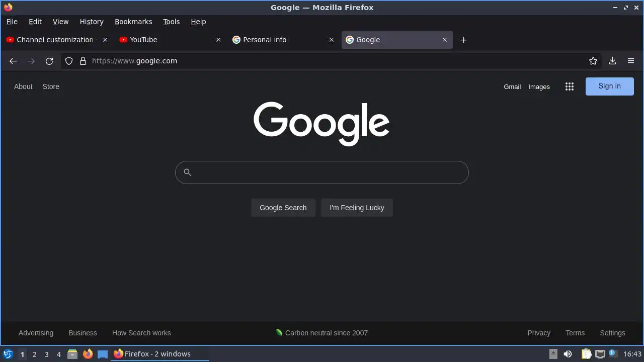Close the YouTube tab
The height and width of the screenshot is (362, 644).
pyautogui.click(x=218, y=40)
